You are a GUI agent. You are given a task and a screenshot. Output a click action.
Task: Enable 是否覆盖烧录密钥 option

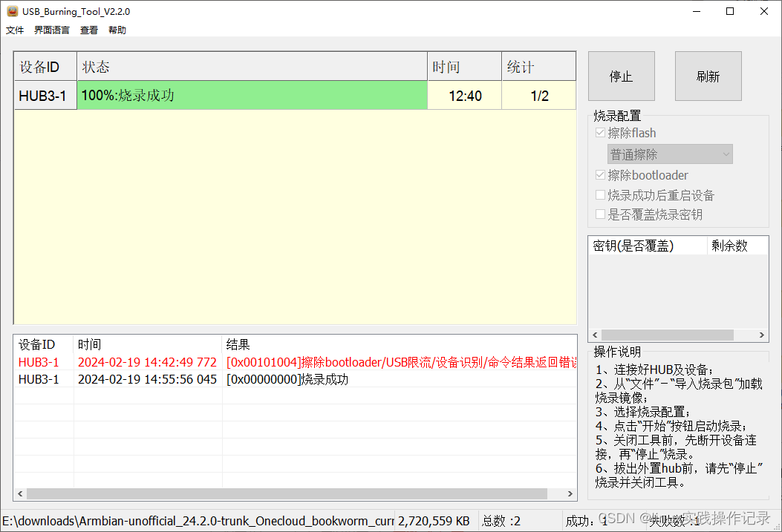(x=600, y=214)
